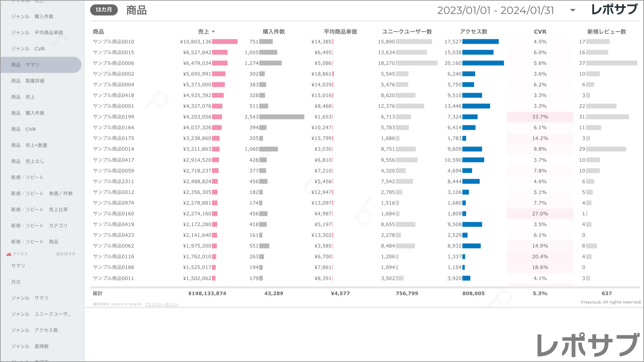Open the date range dropdown arrow
The width and height of the screenshot is (644, 362).
(573, 10)
